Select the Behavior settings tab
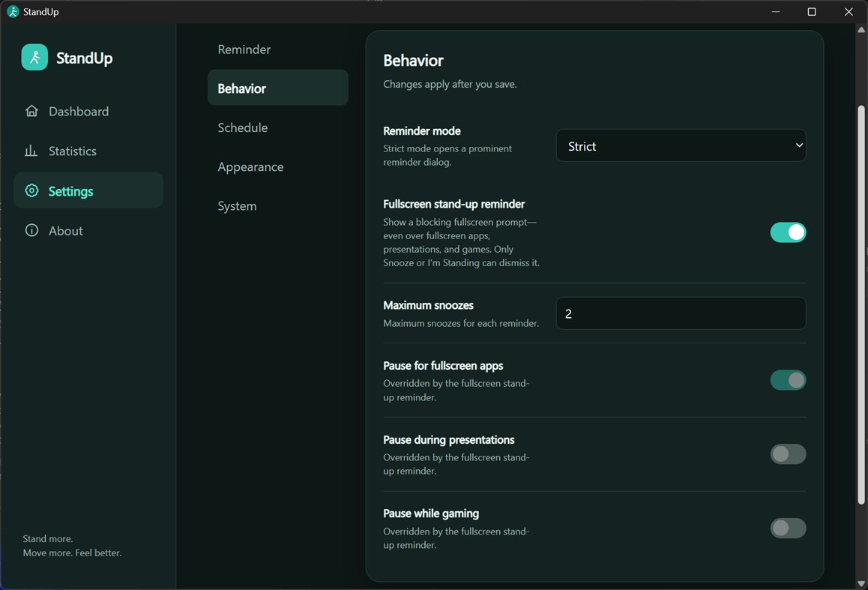This screenshot has height=590, width=868. (x=278, y=88)
